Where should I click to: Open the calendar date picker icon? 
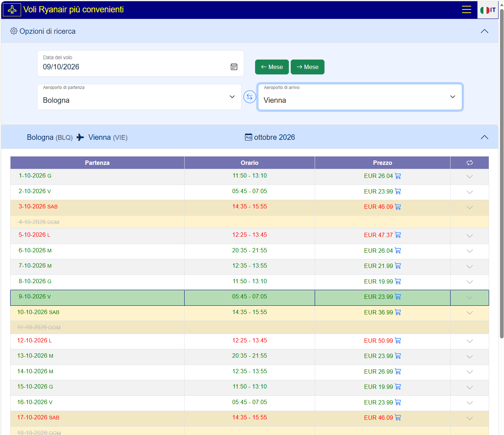[234, 67]
